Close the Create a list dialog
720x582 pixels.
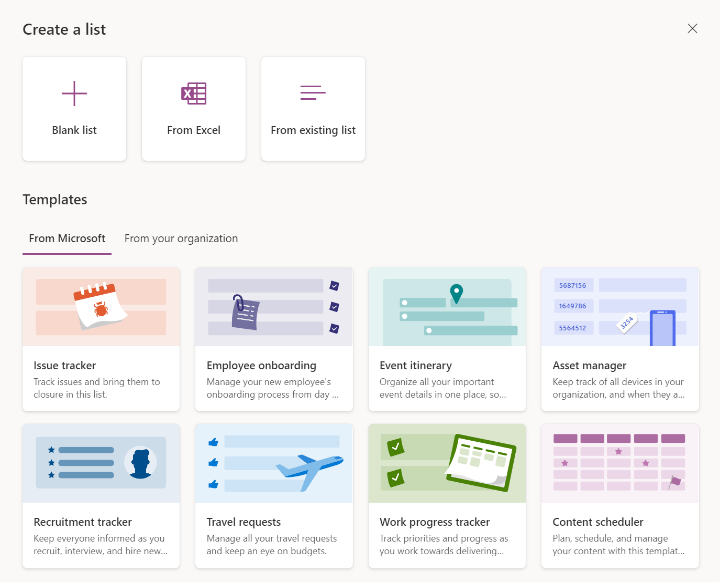coord(692,28)
